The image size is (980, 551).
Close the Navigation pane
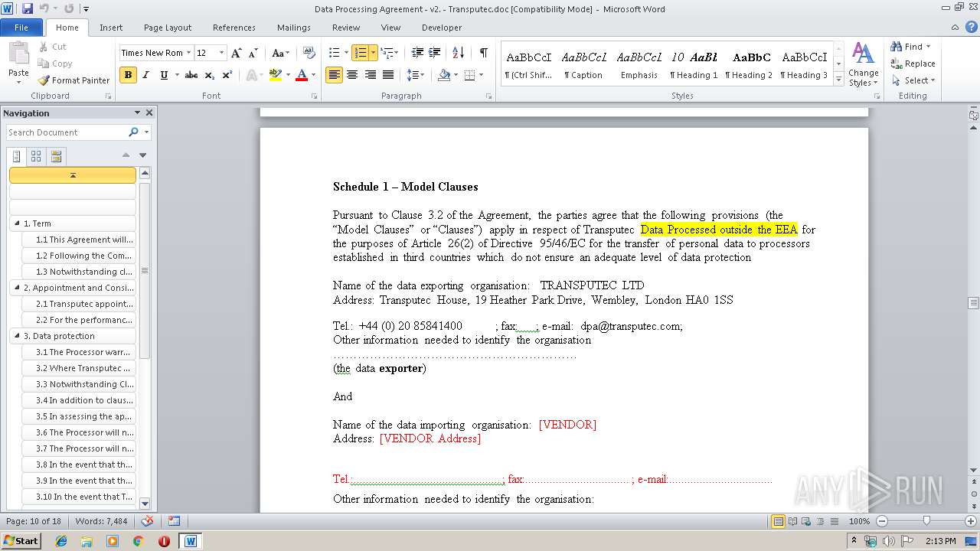pyautogui.click(x=149, y=112)
